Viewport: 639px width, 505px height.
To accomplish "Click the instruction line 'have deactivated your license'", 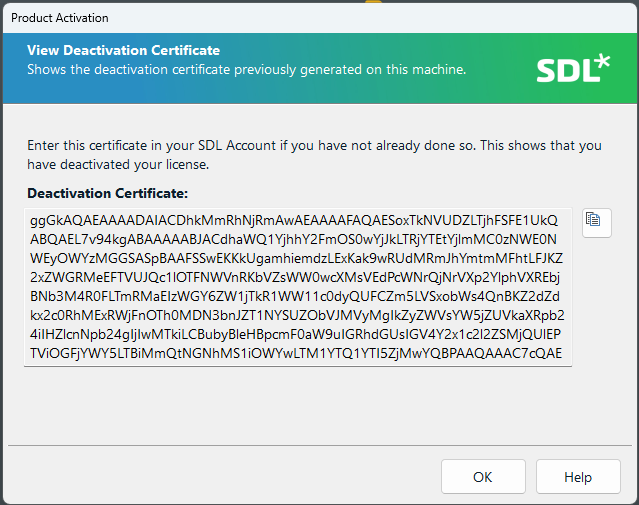I will tap(118, 164).
